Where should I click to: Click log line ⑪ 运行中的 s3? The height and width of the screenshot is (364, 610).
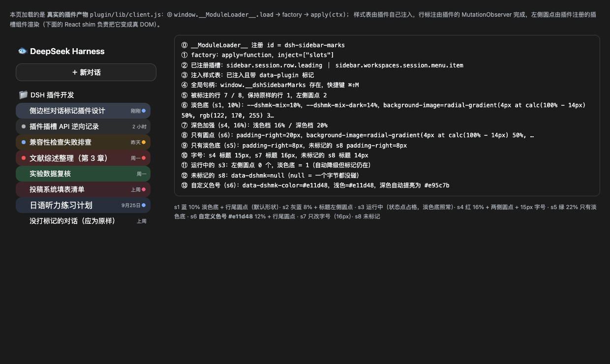pyautogui.click(x=276, y=165)
